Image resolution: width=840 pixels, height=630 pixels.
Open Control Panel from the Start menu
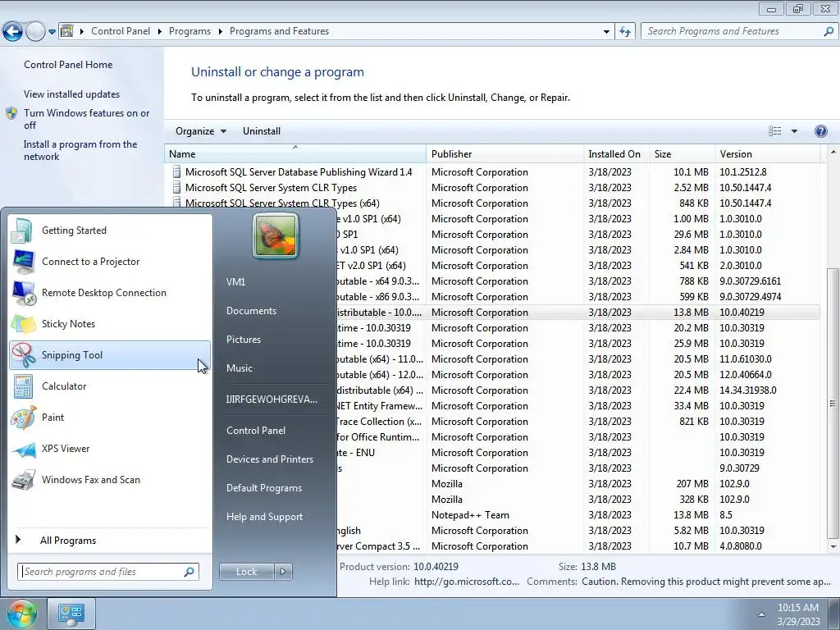256,431
